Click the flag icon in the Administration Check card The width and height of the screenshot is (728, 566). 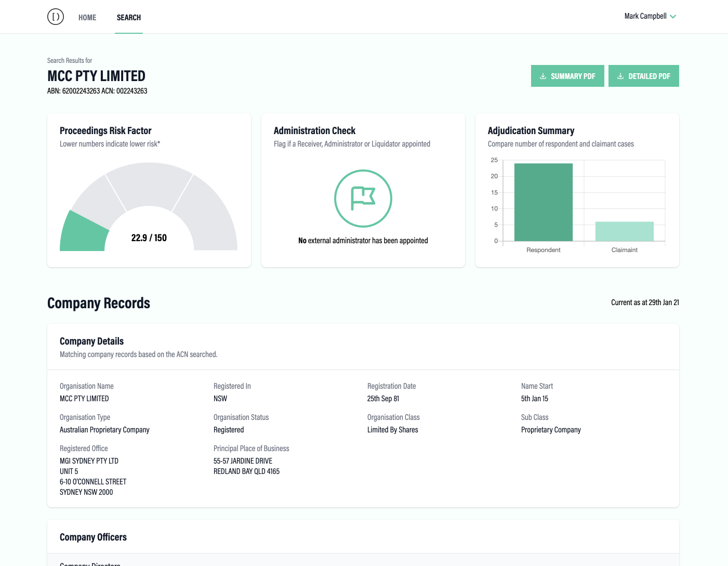click(363, 199)
